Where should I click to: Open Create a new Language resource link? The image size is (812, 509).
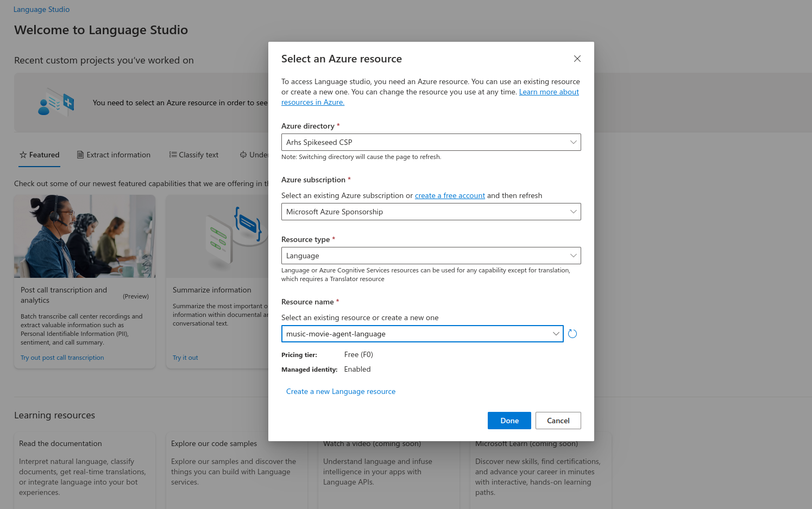click(x=341, y=391)
